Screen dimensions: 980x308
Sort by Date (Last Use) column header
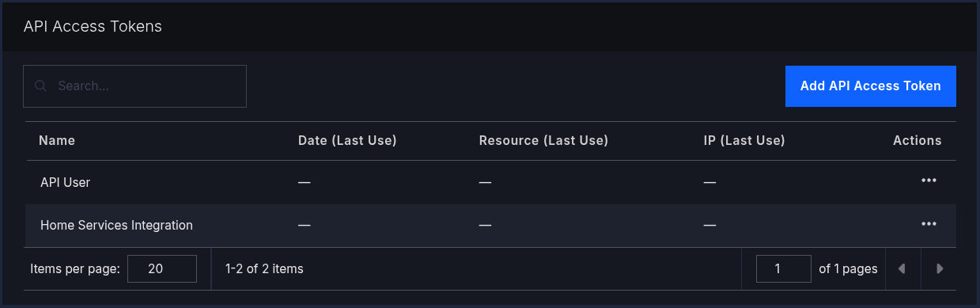347,140
